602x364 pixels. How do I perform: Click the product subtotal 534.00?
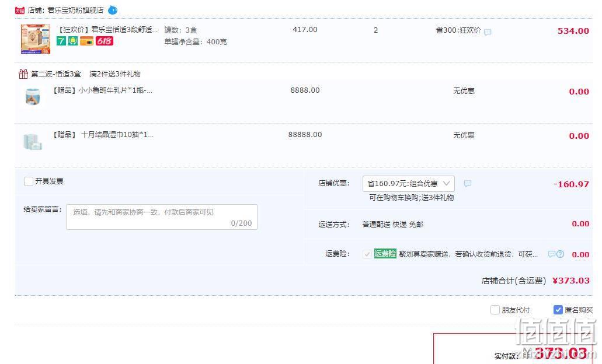(573, 31)
